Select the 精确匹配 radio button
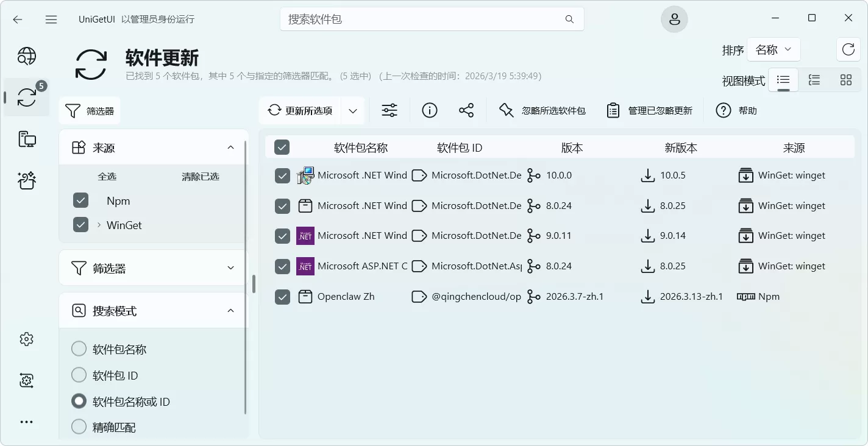The height and width of the screenshot is (446, 868). pyautogui.click(x=79, y=427)
